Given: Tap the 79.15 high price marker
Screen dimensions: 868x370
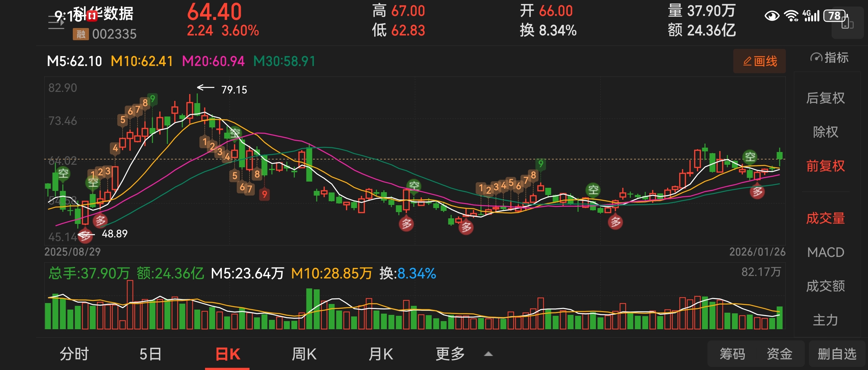Looking at the screenshot, I should pos(234,90).
